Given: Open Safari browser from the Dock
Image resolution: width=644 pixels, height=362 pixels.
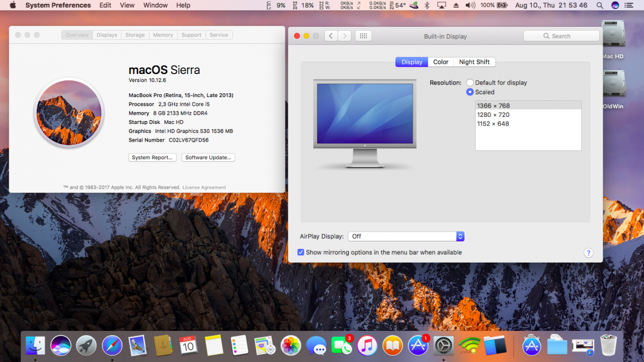Looking at the screenshot, I should click(112, 345).
